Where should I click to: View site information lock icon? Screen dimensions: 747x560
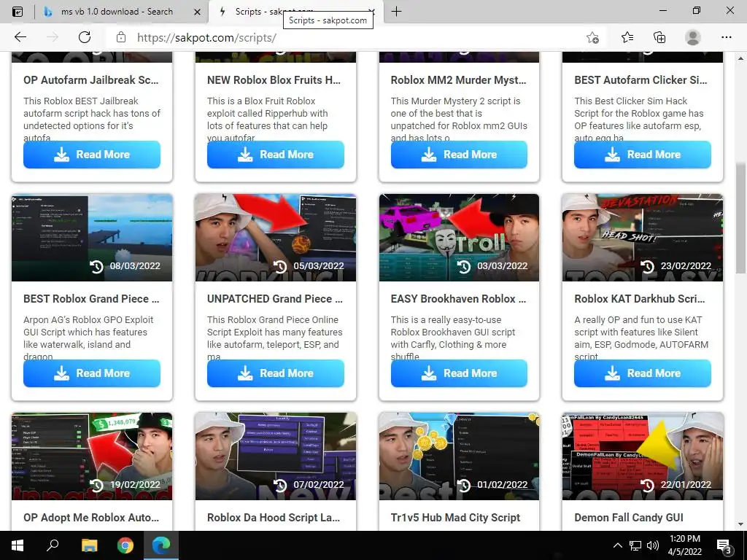pos(121,38)
